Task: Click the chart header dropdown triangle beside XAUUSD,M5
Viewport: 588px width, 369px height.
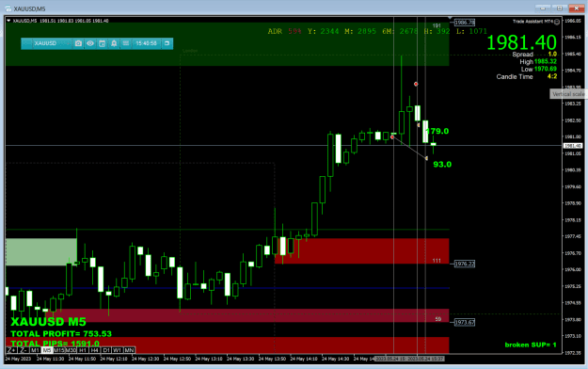Action: pos(8,21)
